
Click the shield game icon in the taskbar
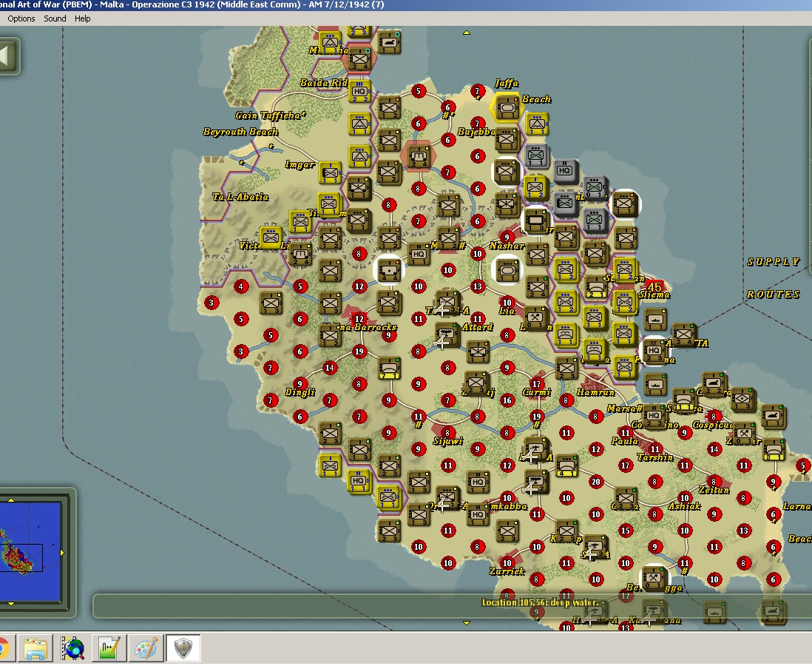coord(183,648)
